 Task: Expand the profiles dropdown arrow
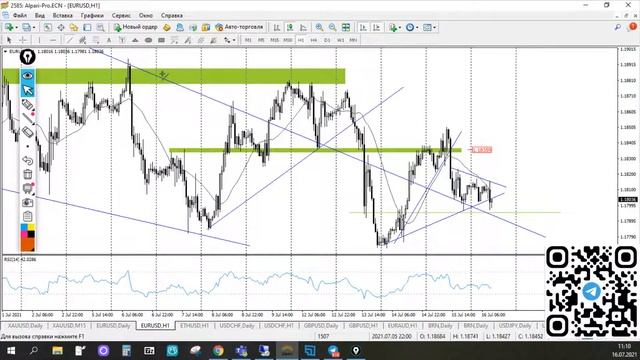coord(33,27)
